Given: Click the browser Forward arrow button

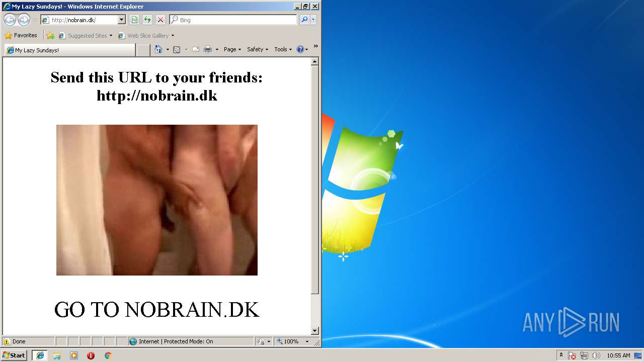Looking at the screenshot, I should coord(24,20).
